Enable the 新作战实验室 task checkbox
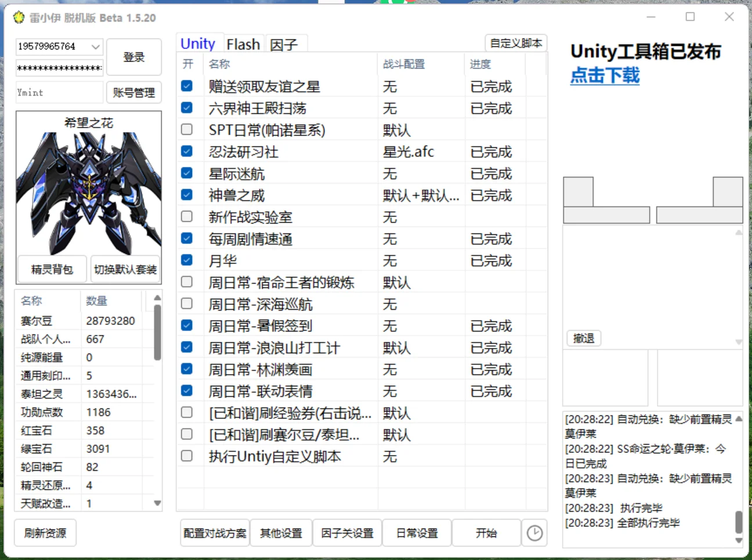 [187, 216]
